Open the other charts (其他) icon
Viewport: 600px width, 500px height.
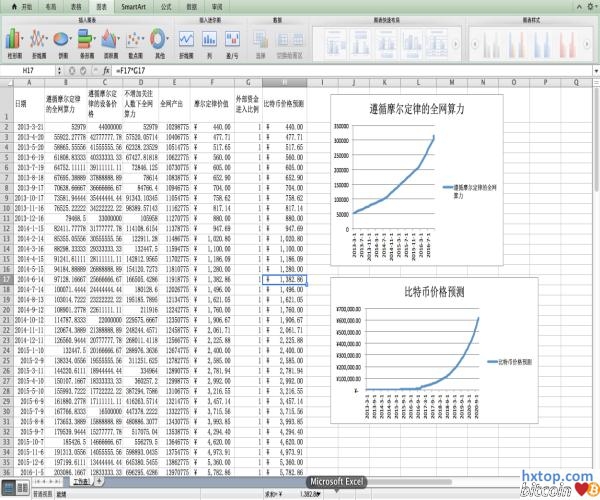[x=160, y=41]
